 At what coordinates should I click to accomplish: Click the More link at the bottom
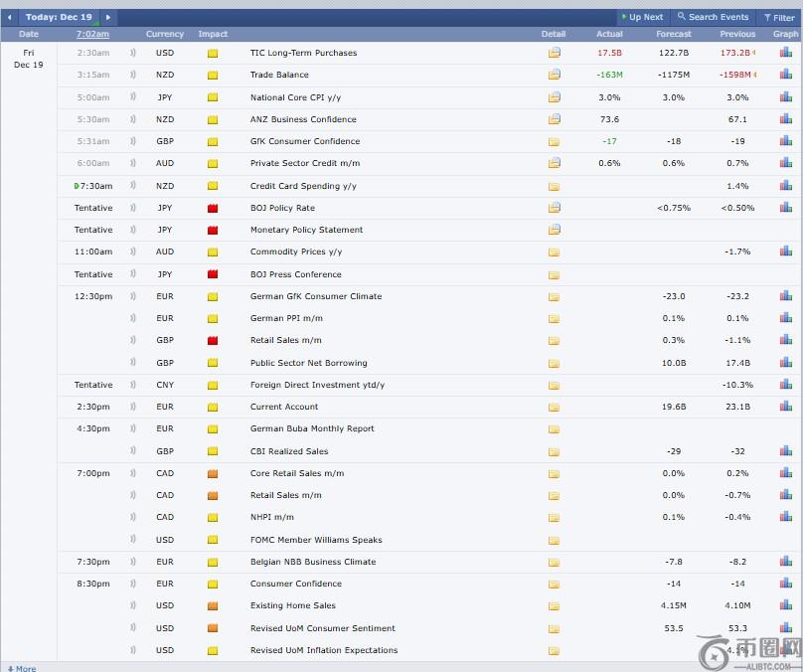21,668
